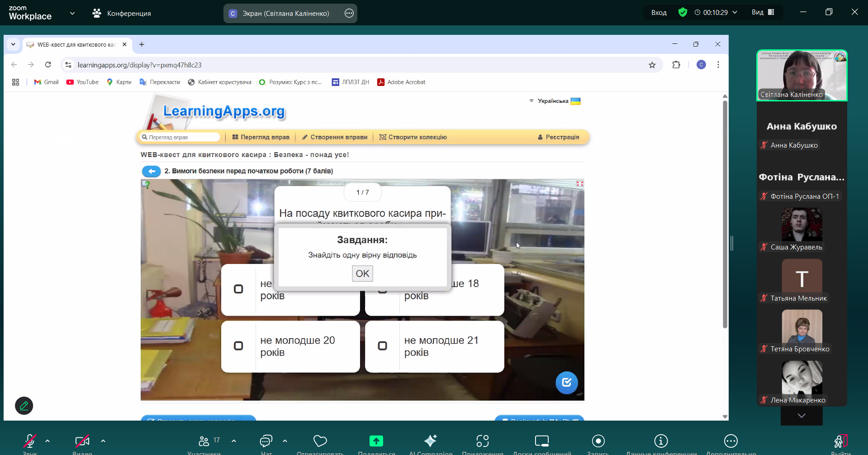Open browser extensions puzzle icon

pos(676,65)
